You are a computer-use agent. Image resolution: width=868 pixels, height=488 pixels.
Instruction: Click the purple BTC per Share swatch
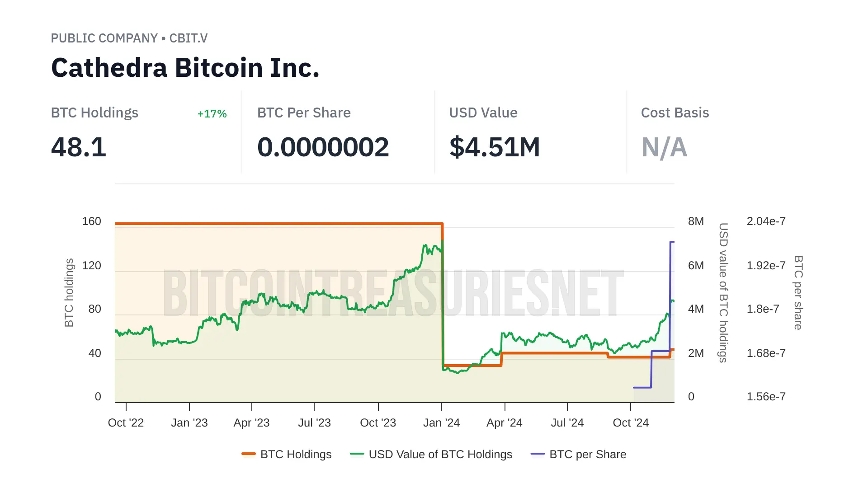point(538,454)
